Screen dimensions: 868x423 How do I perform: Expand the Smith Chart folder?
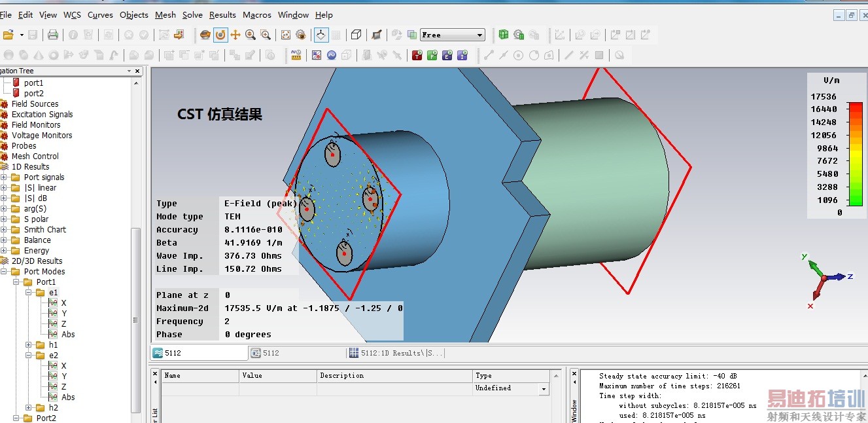(4, 230)
